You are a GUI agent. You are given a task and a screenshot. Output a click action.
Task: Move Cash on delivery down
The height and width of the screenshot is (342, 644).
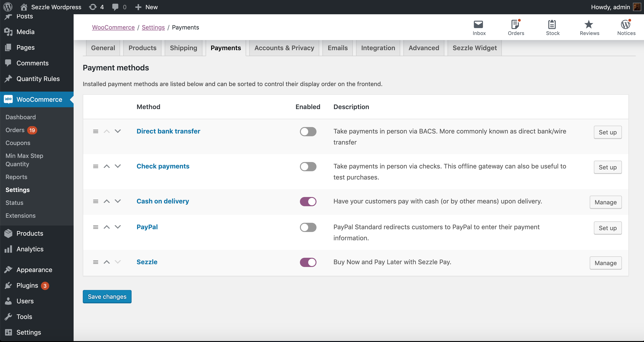pos(118,201)
